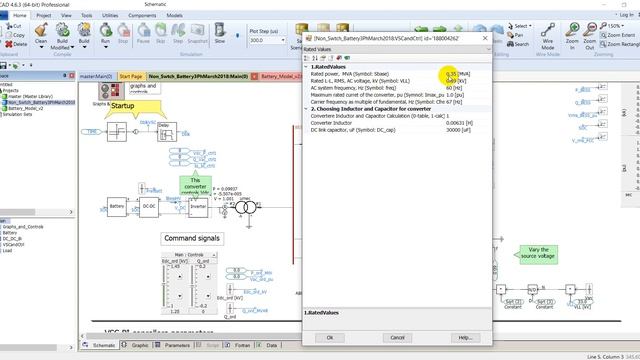Click the Cut scissors icon
Viewport: 640px width, 360px height.
click(x=9, y=26)
